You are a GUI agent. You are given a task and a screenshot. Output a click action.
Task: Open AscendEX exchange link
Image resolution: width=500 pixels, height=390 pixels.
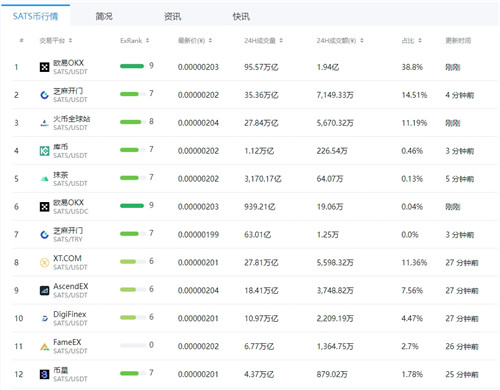point(71,286)
